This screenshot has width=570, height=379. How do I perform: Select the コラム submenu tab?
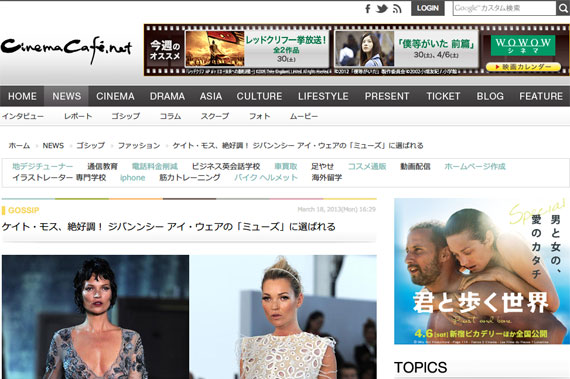coord(170,116)
